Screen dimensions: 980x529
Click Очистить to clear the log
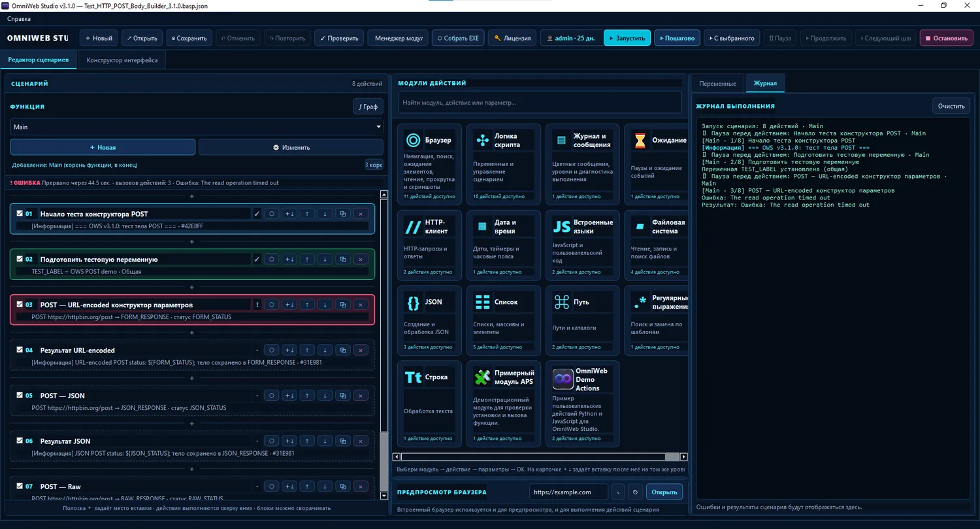pyautogui.click(x=951, y=106)
